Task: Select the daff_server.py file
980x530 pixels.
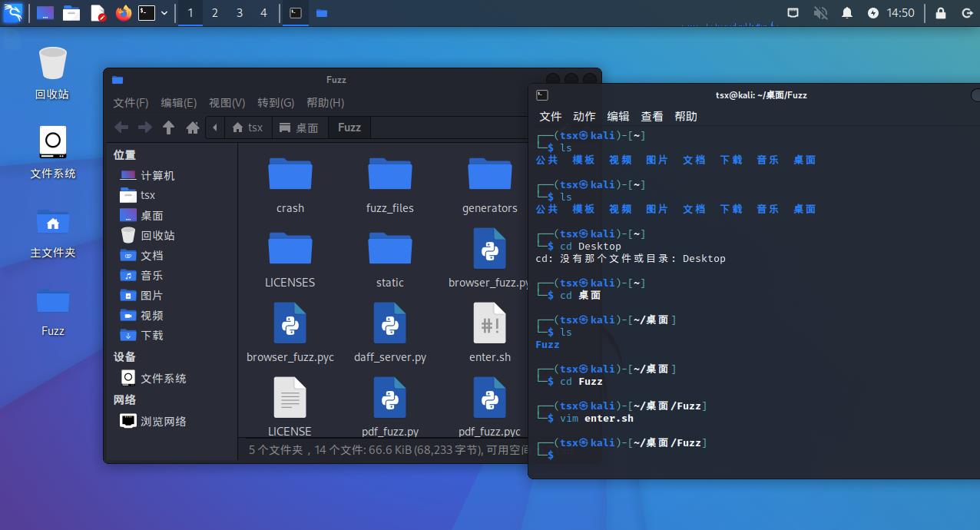Action: tap(390, 333)
